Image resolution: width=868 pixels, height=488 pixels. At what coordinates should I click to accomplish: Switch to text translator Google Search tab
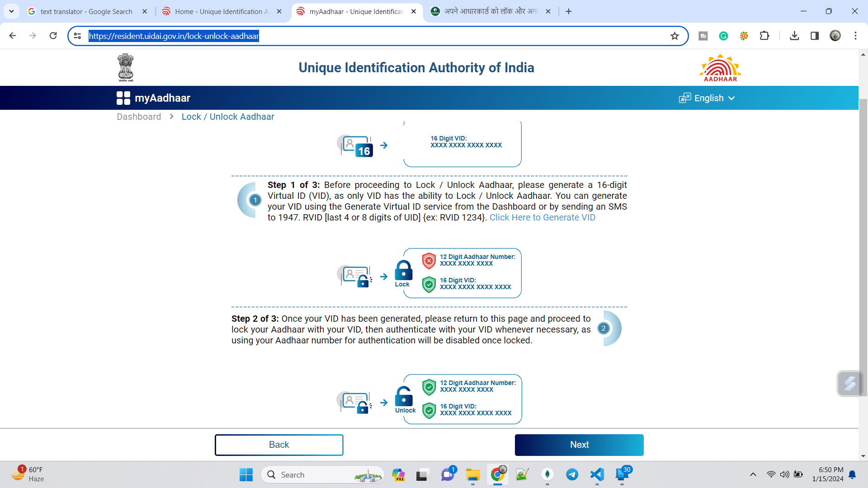(x=86, y=11)
